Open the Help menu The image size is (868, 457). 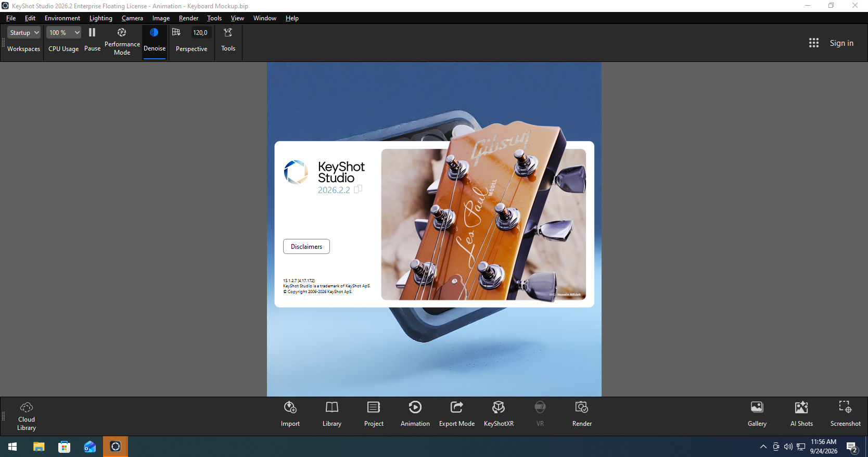click(x=292, y=18)
